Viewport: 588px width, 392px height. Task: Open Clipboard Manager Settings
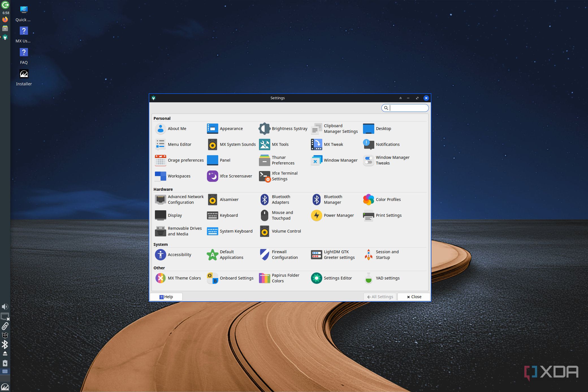335,129
